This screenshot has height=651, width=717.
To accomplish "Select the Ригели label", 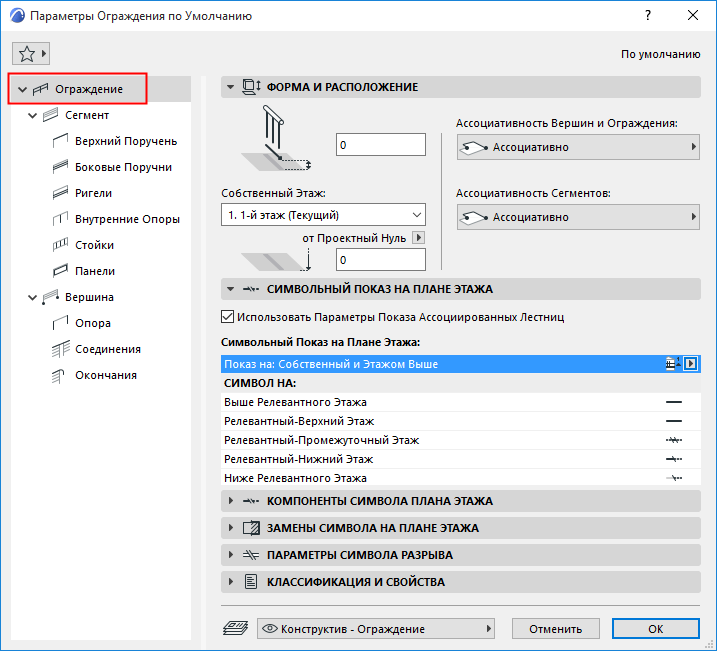I will pos(93,193).
